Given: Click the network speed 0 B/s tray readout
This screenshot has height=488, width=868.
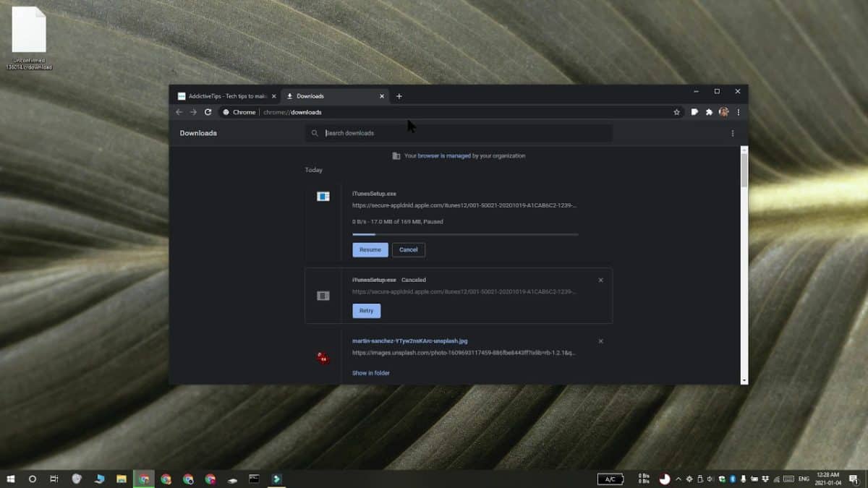Looking at the screenshot, I should [x=644, y=479].
